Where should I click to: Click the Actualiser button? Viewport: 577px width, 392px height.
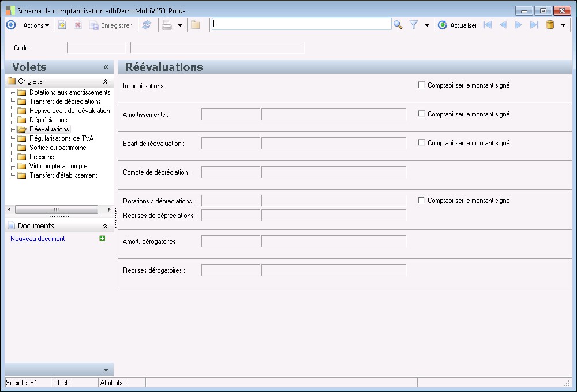coord(458,25)
